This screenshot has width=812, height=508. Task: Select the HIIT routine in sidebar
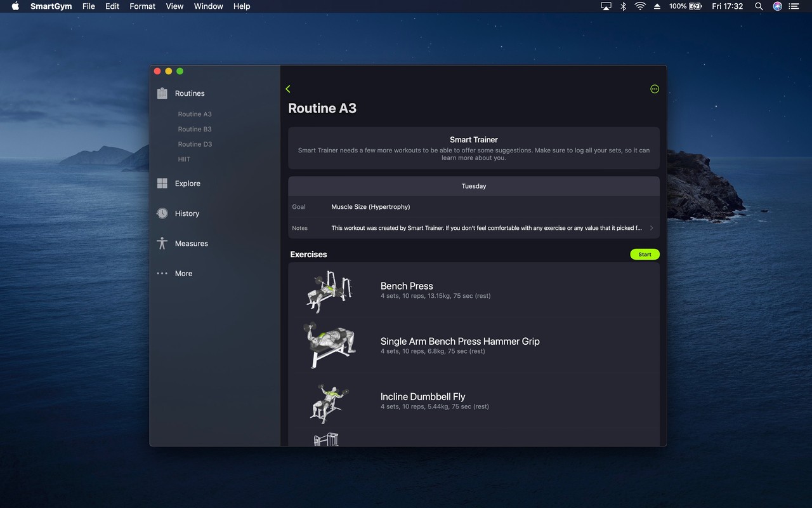click(x=184, y=159)
